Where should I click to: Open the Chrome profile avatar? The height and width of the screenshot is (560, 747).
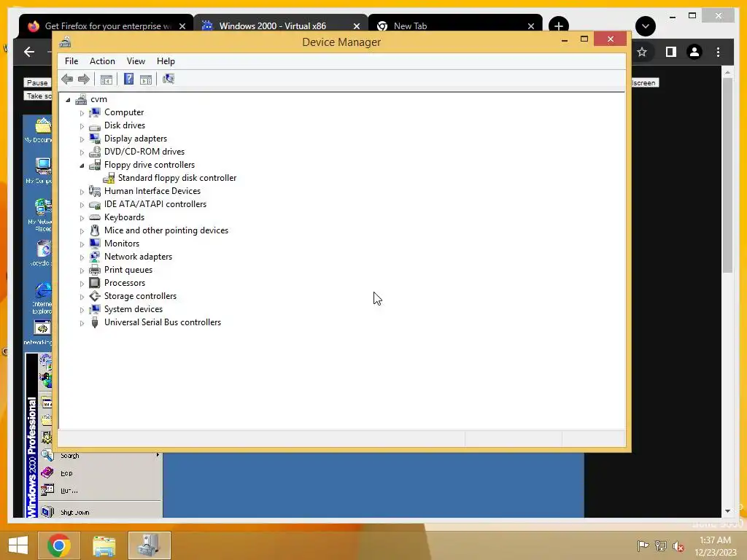click(694, 52)
